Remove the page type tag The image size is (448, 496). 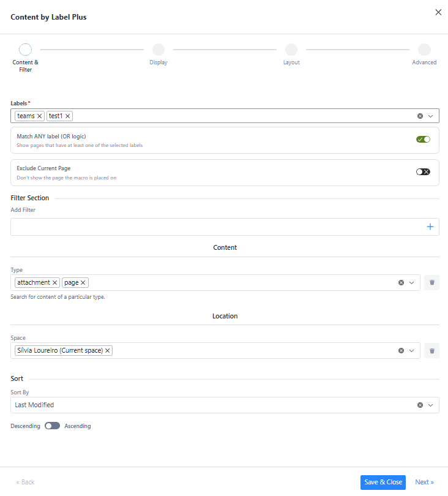(x=83, y=282)
